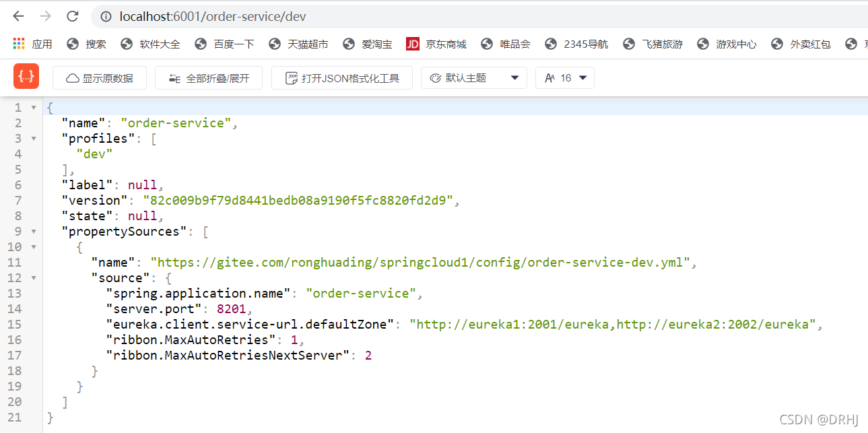The width and height of the screenshot is (868, 433).
Task: Open the 百度一下 bookmark
Action: (224, 44)
